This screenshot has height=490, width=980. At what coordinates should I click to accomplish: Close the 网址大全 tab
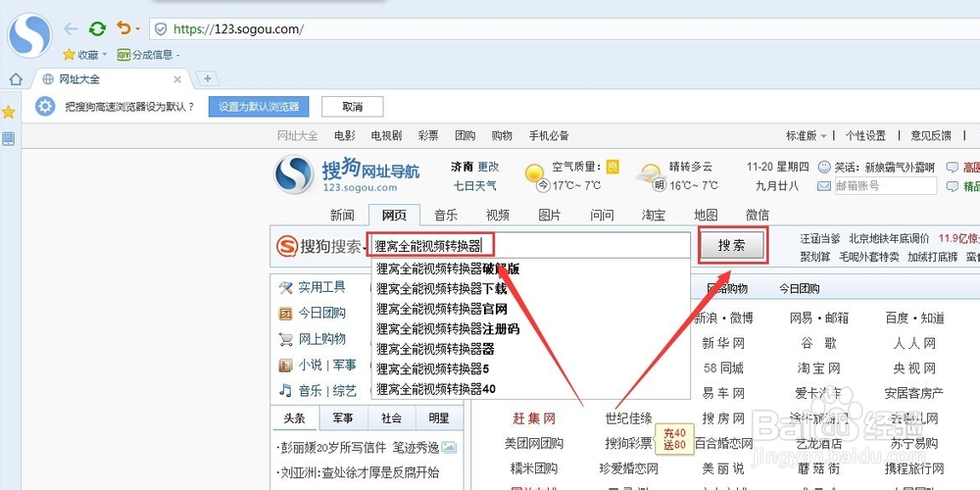pos(177,79)
